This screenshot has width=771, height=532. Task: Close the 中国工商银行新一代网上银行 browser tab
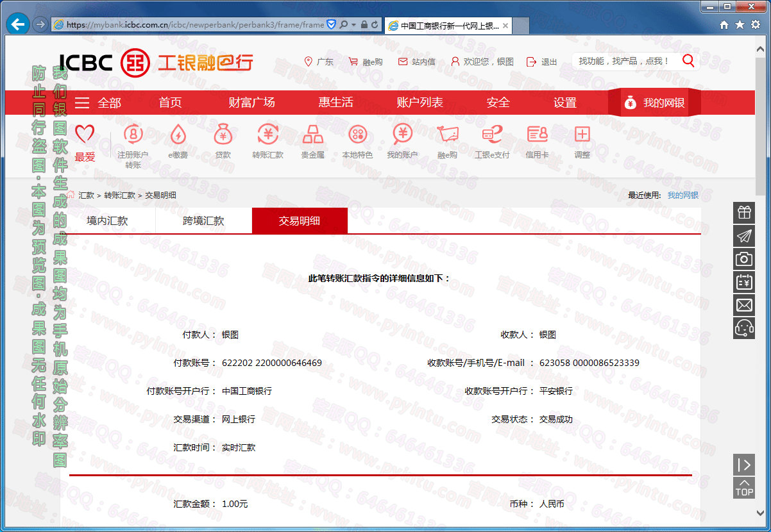coord(505,26)
